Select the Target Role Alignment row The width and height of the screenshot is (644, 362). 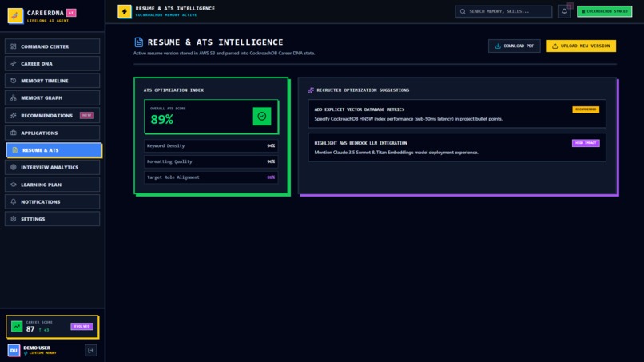tap(211, 177)
